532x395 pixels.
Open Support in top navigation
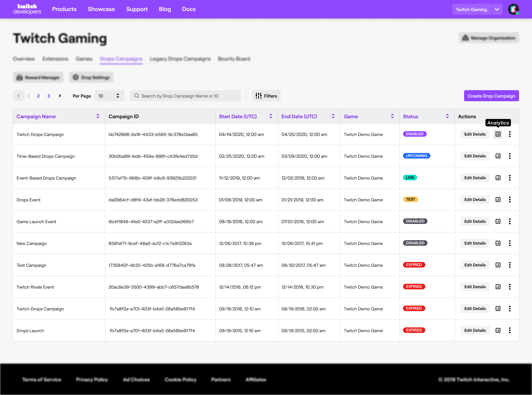click(137, 9)
